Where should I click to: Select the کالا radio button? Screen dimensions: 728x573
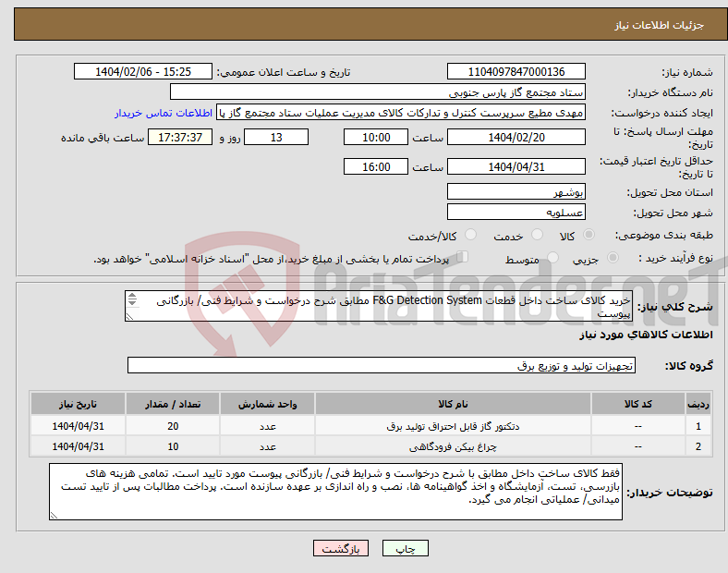click(588, 235)
